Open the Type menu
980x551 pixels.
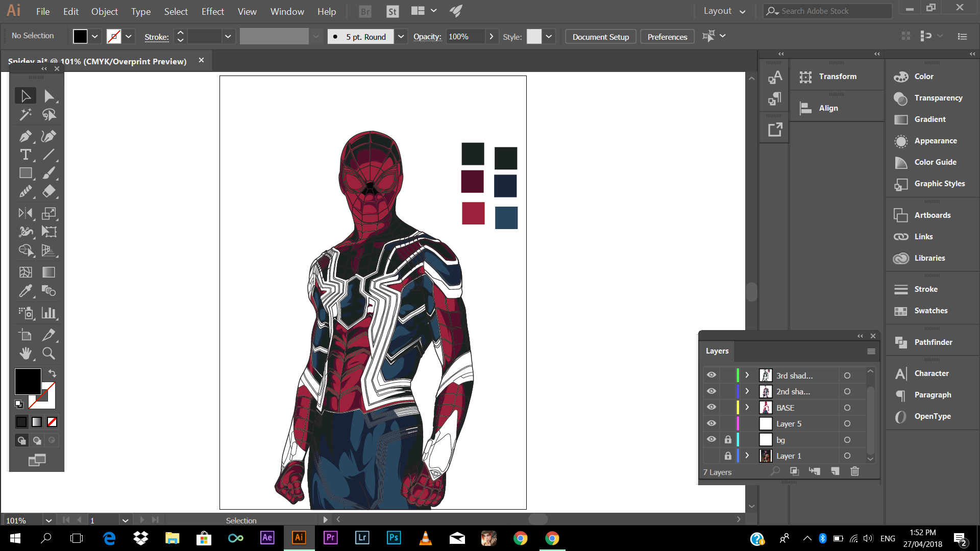pyautogui.click(x=140, y=11)
